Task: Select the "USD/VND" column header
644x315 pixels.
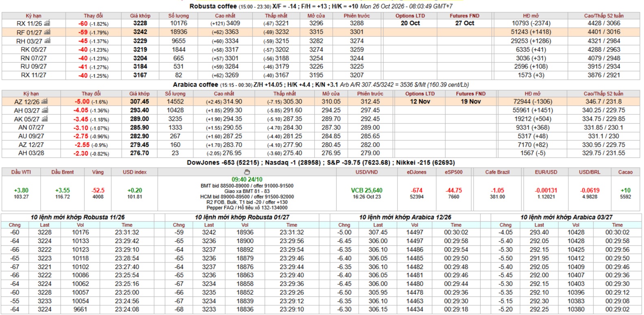Action: 367,172
